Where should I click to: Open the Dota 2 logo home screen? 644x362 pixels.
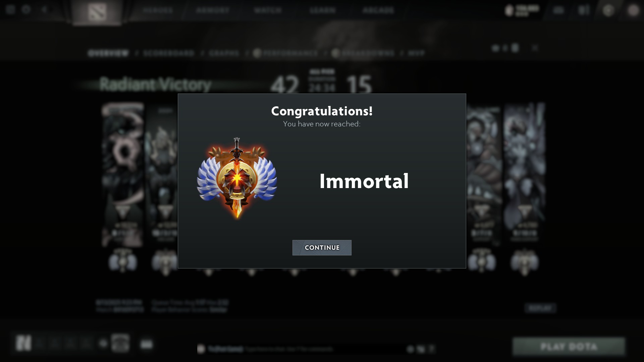97,12
